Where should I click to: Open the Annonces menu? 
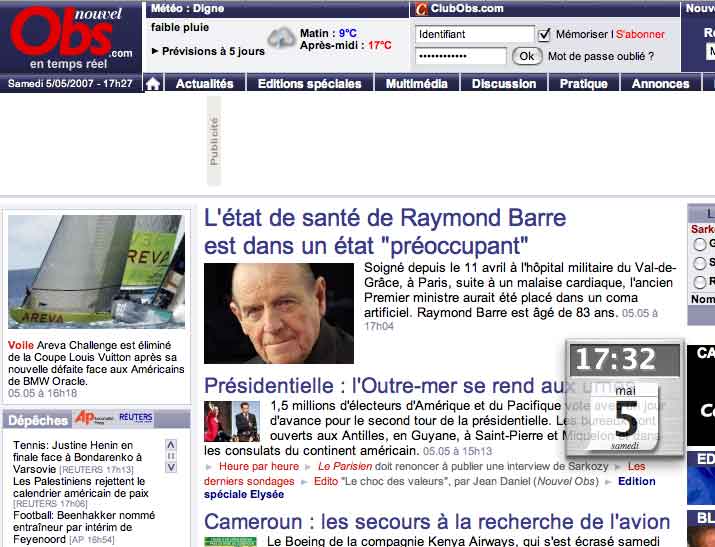coord(660,84)
